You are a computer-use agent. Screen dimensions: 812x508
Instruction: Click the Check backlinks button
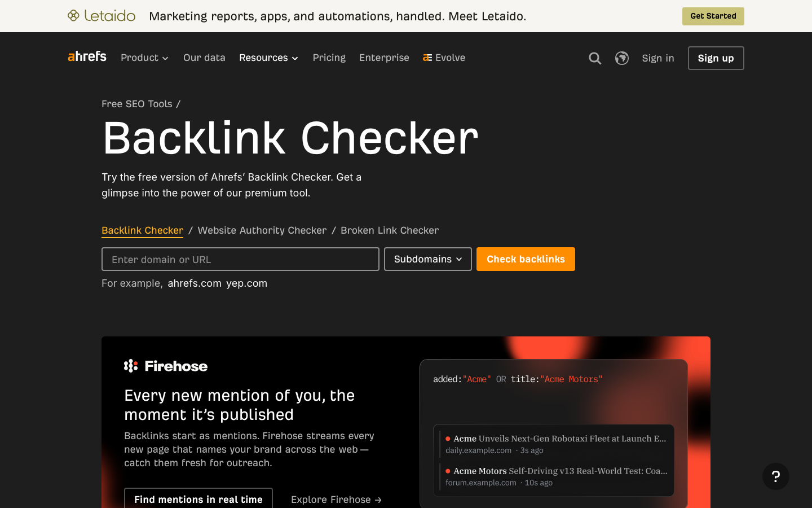pyautogui.click(x=526, y=259)
